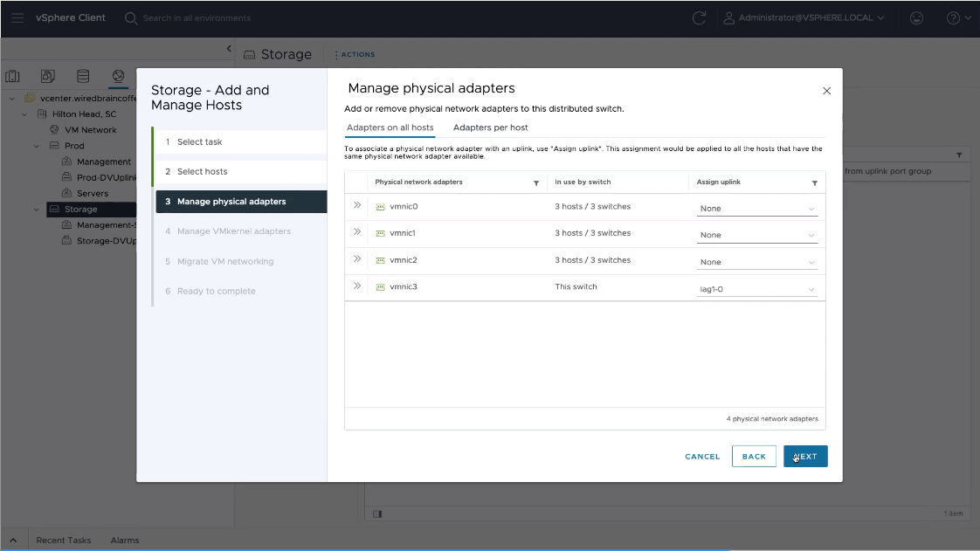Screen dimensions: 980x551
Task: Expand vmnic3 row details
Action: point(357,286)
